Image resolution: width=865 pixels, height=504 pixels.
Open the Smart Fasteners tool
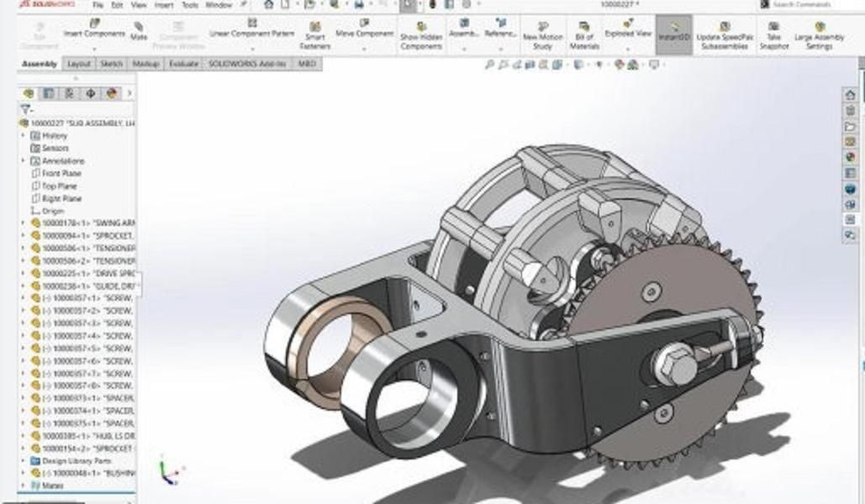click(x=314, y=37)
